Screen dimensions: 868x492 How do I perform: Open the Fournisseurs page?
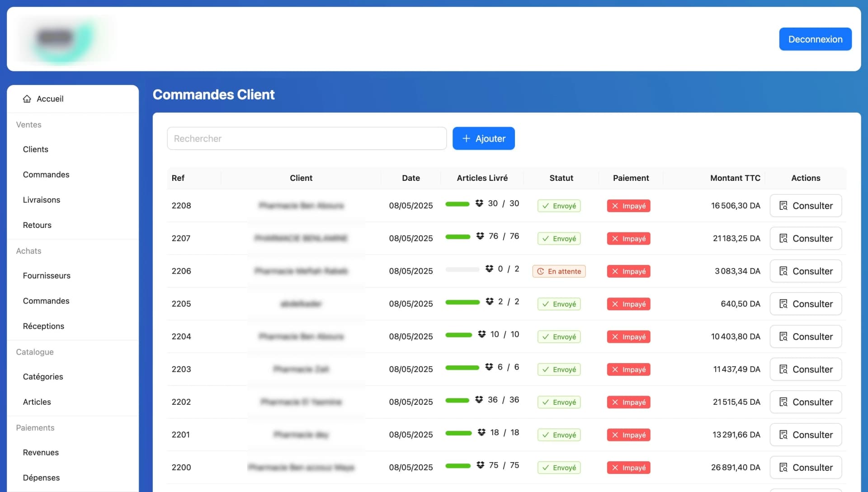pyautogui.click(x=47, y=275)
